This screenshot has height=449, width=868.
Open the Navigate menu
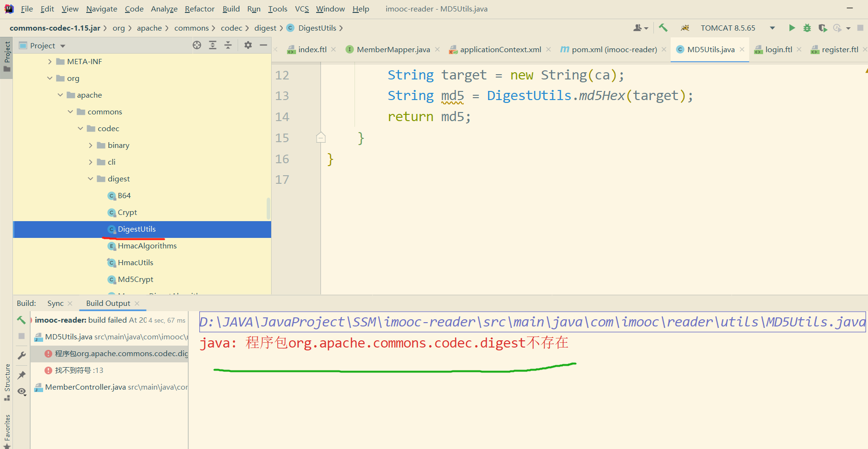102,9
